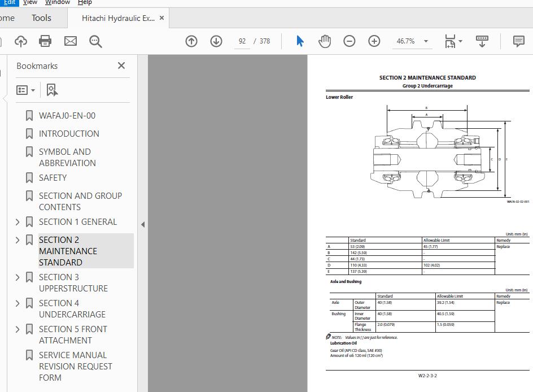533x392 pixels.
Task: Open the 46.7% zoom level dropdown
Action: coord(426,41)
